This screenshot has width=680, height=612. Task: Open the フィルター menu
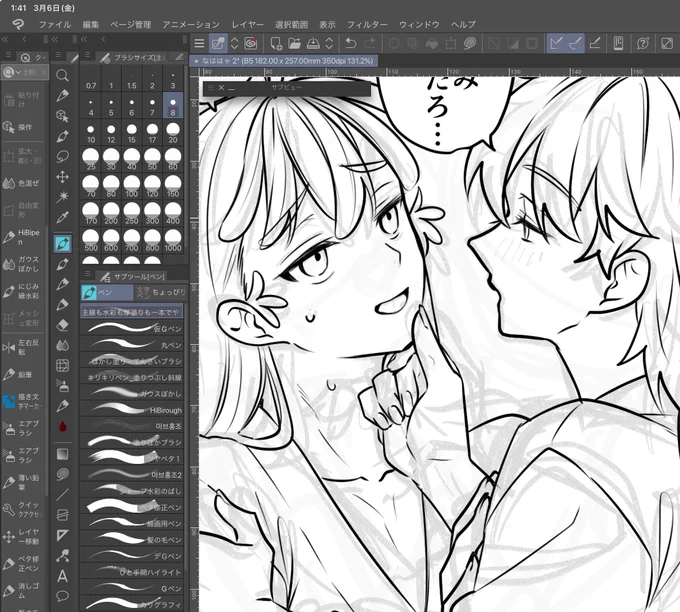(367, 25)
